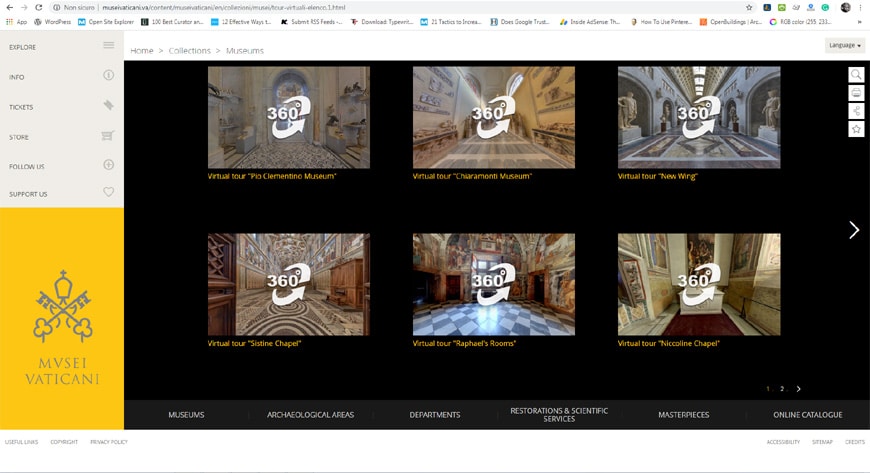Viewport: 870px width, 473px height.
Task: Click the favorite star icon on right toolbar
Action: [x=856, y=129]
